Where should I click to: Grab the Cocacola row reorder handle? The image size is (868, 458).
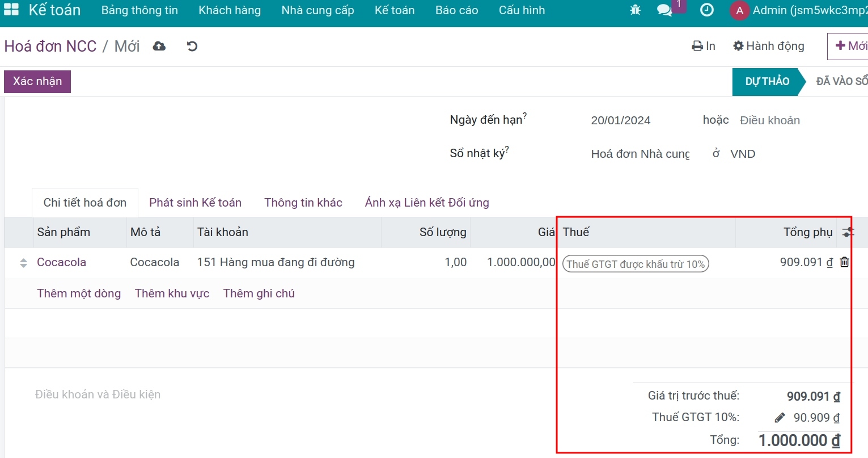click(23, 263)
